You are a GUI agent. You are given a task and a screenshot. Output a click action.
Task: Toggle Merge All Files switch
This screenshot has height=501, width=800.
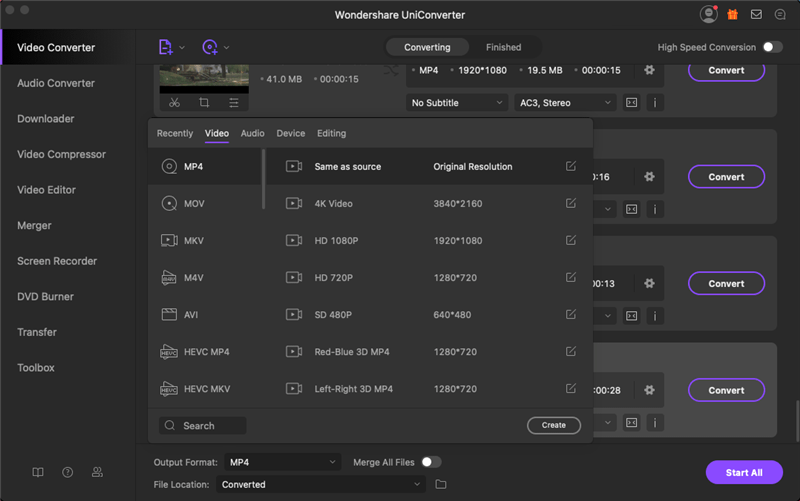coord(431,462)
